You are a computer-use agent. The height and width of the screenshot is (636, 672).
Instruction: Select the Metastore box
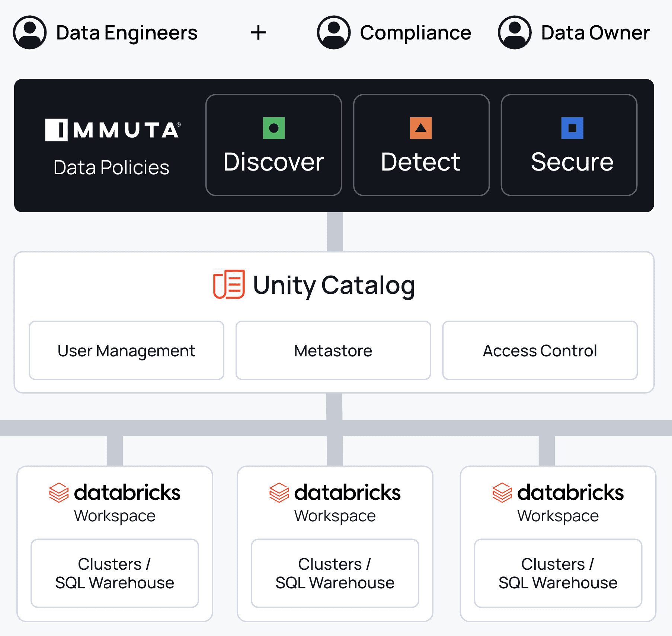pos(333,350)
